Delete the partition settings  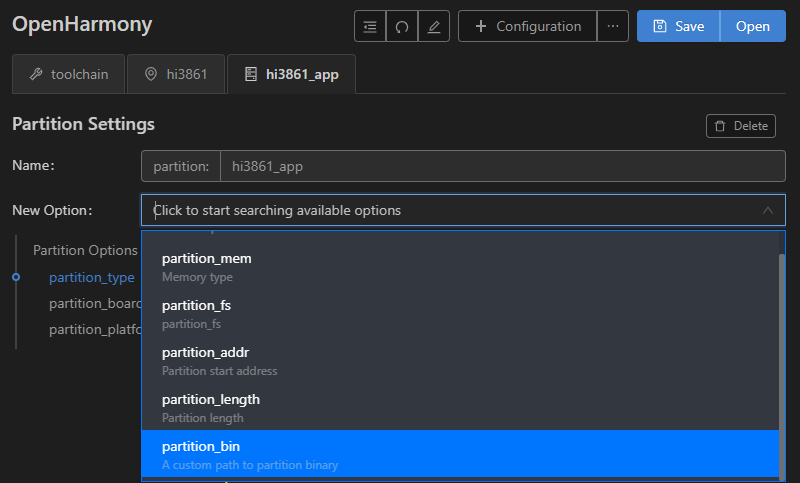(741, 126)
